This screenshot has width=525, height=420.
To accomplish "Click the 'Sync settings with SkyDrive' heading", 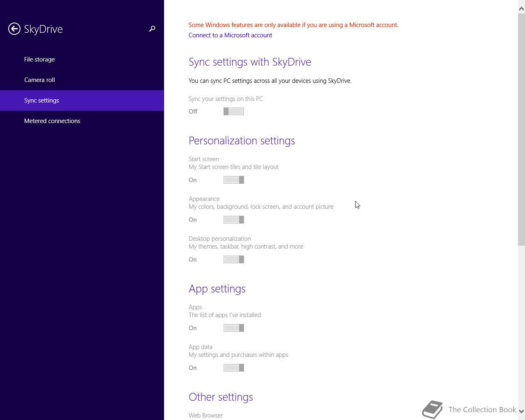I will [x=250, y=62].
